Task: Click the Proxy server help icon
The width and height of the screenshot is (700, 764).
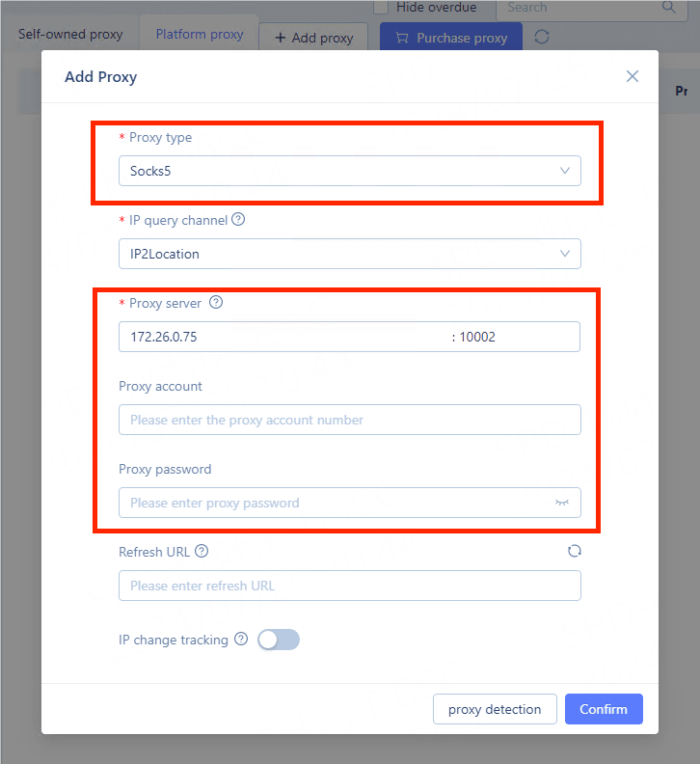Action: click(216, 303)
